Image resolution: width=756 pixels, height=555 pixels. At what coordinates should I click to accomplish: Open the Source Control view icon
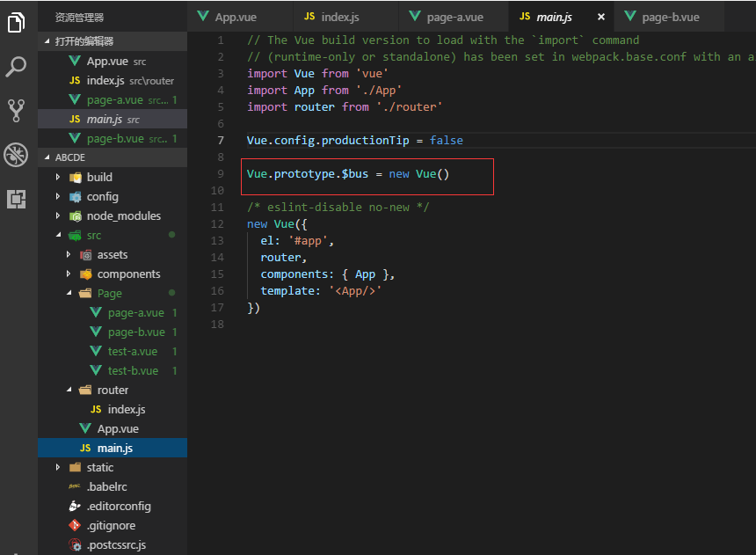pos(17,110)
